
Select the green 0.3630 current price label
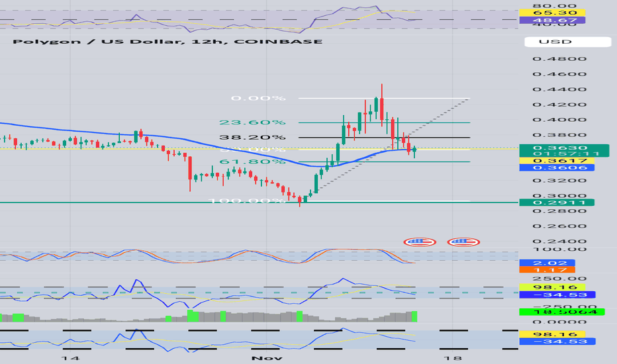pos(564,148)
